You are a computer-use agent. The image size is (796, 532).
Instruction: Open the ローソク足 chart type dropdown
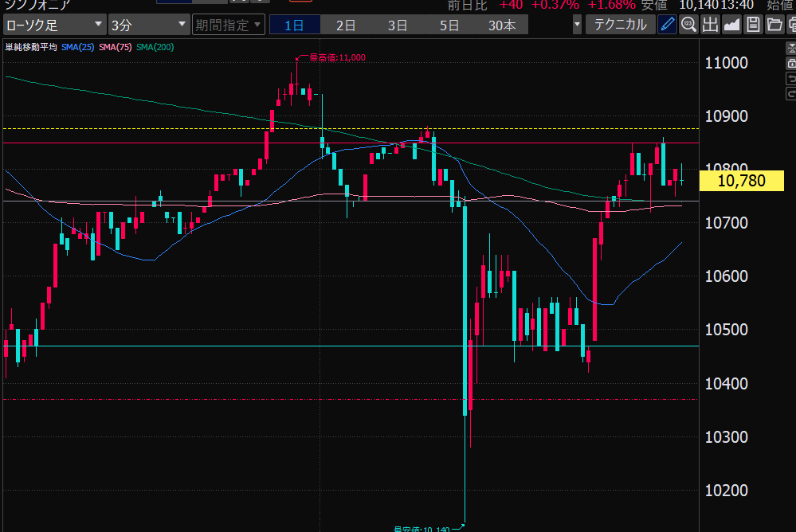53,25
